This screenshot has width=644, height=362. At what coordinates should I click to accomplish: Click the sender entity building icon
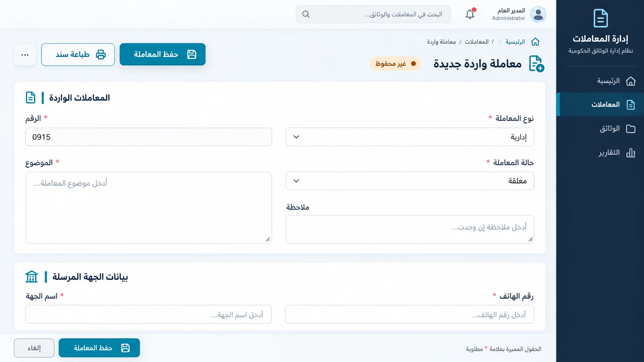[x=32, y=277]
